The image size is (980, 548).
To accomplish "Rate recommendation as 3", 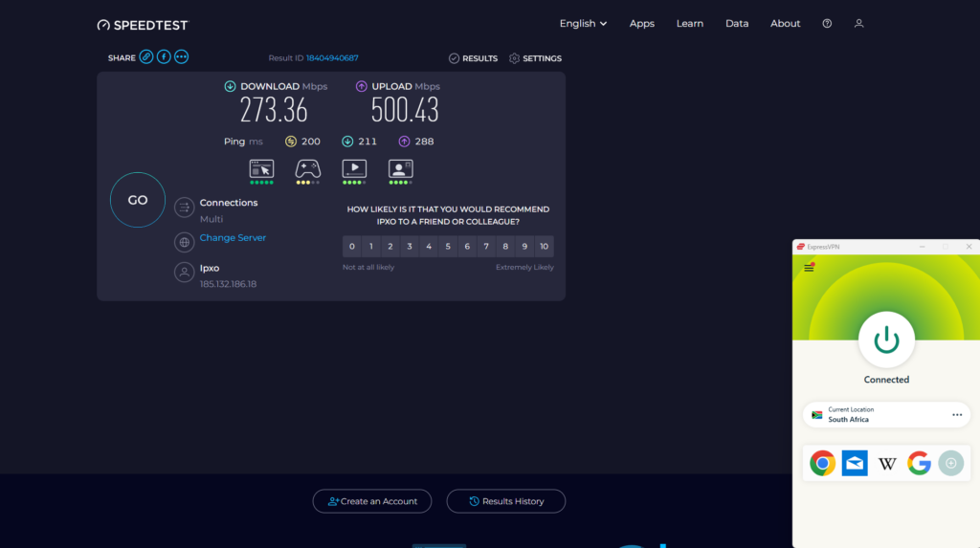I will coord(410,247).
